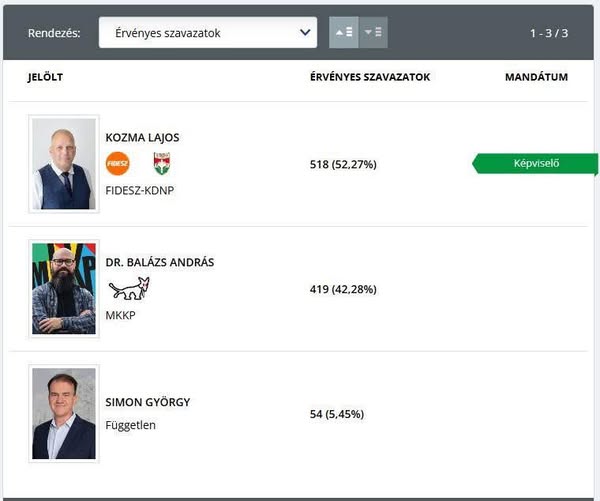
Task: Click the ascending sort order button
Action: (x=344, y=33)
